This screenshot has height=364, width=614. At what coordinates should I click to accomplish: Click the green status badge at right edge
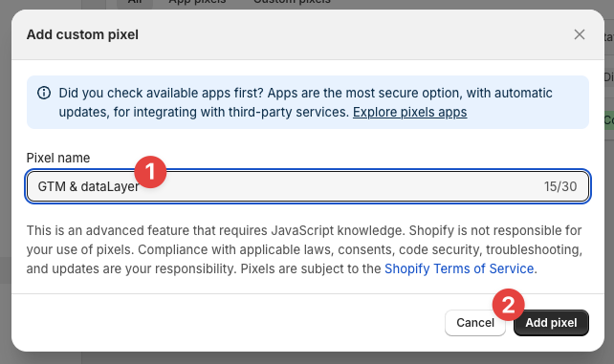[x=608, y=120]
